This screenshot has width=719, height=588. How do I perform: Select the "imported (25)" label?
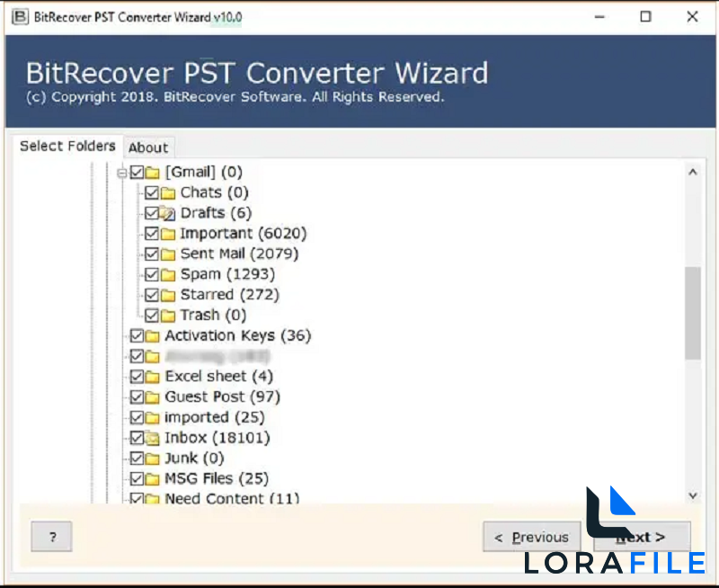[x=215, y=417]
